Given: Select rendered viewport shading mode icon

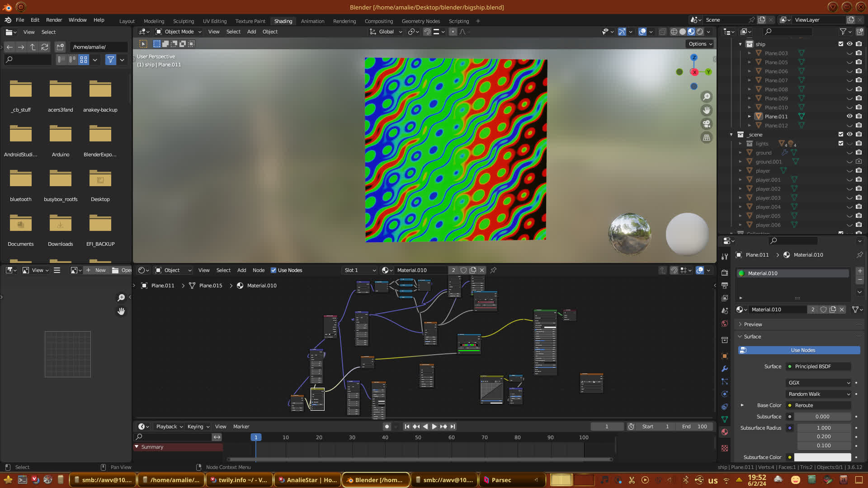Looking at the screenshot, I should click(700, 32).
